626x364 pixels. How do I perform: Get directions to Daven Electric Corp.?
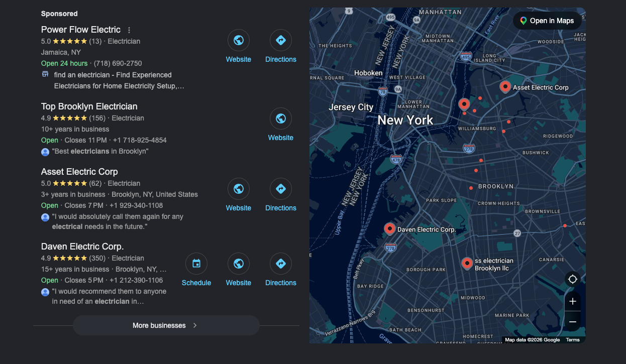[x=281, y=264]
